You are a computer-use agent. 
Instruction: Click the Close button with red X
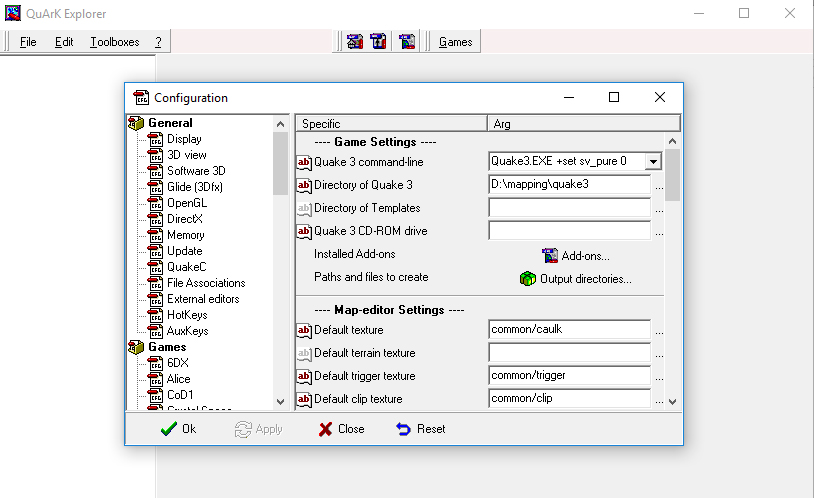coord(341,429)
